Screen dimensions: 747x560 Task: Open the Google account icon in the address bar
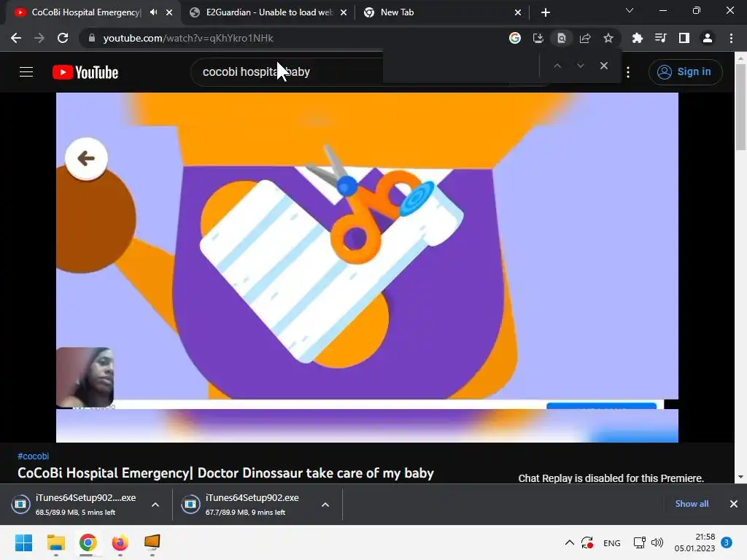coord(514,38)
